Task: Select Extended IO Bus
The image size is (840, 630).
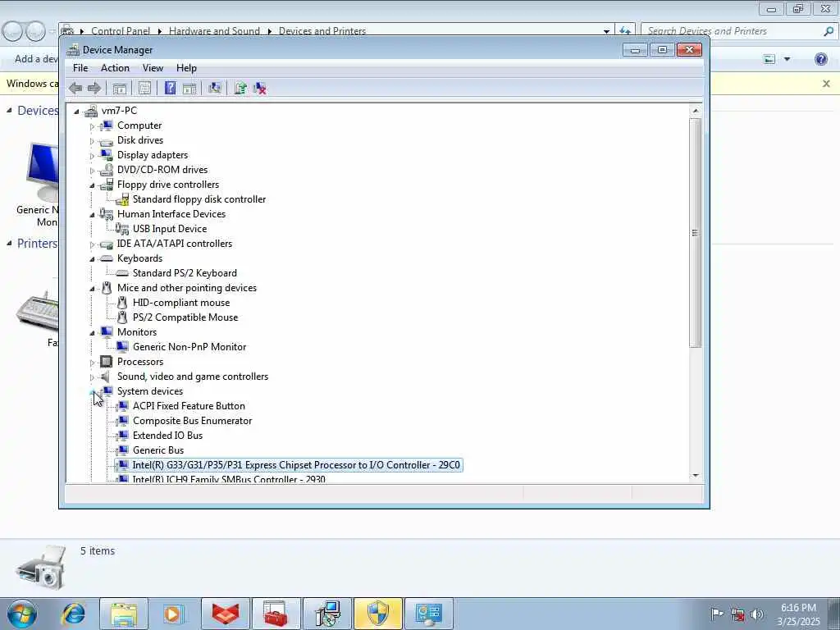Action: 167,436
